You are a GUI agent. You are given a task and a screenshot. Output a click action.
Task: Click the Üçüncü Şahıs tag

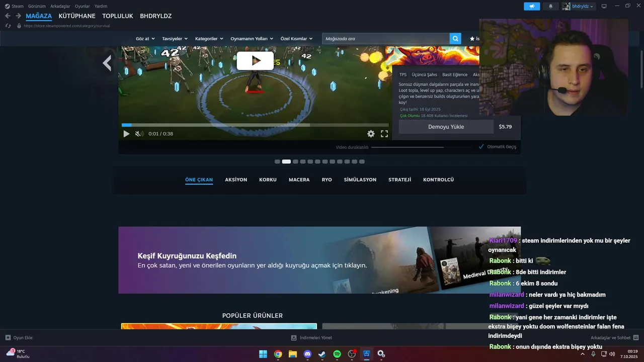click(425, 74)
